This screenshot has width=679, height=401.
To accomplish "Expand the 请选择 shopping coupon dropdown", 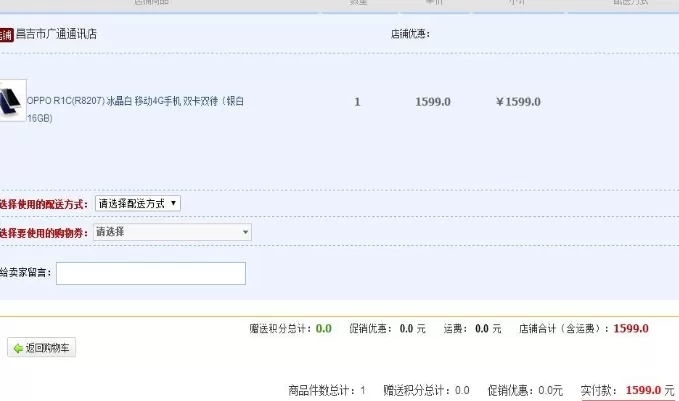I will tap(172, 232).
